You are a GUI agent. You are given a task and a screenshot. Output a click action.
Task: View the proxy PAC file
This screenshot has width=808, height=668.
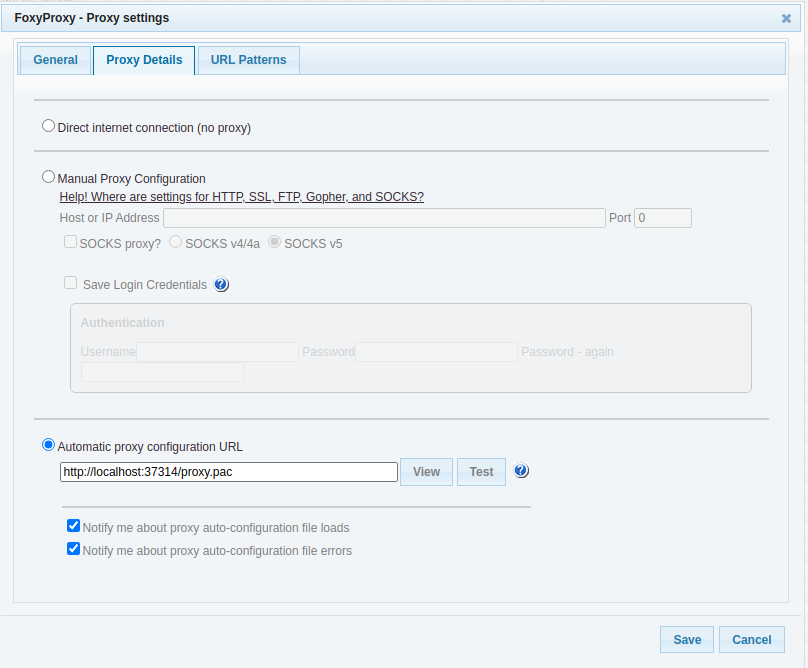click(x=426, y=472)
